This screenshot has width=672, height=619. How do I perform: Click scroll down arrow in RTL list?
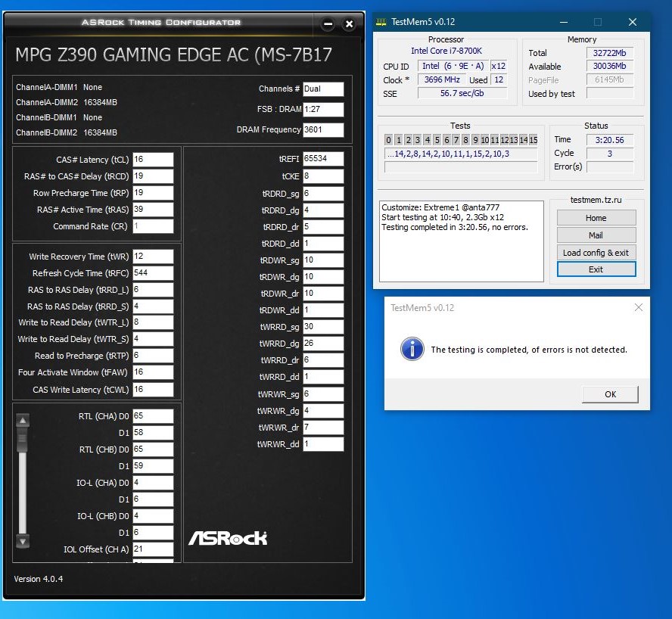pyautogui.click(x=23, y=541)
